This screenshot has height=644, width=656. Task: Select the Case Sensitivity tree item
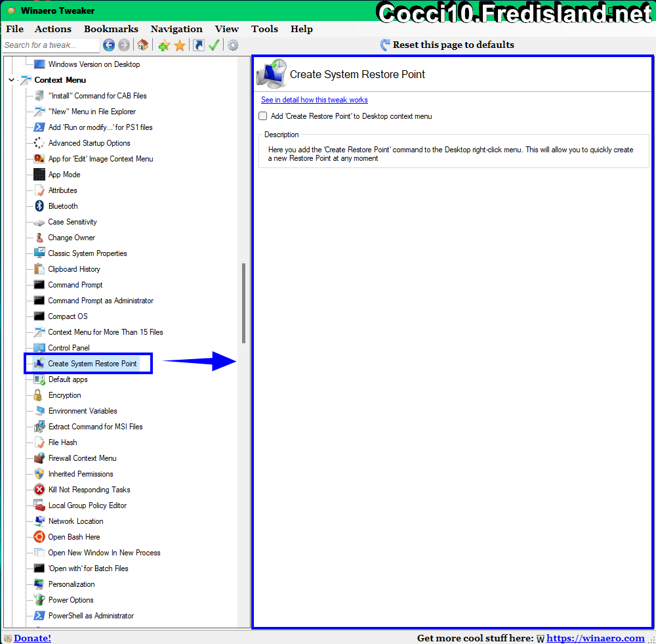click(x=72, y=221)
